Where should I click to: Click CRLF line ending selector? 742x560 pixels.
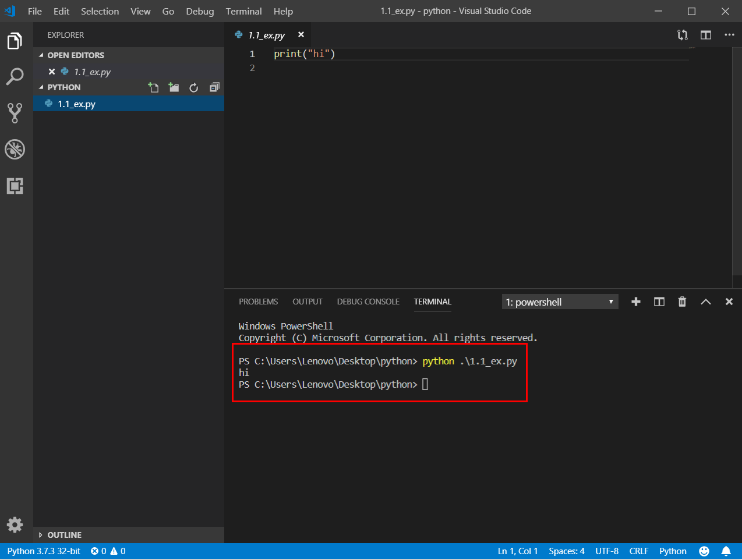pyautogui.click(x=639, y=551)
